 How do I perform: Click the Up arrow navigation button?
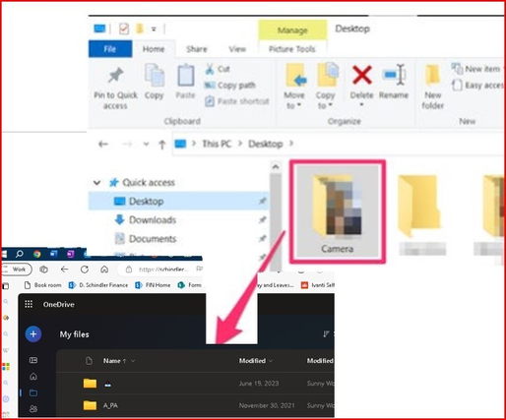tap(161, 145)
